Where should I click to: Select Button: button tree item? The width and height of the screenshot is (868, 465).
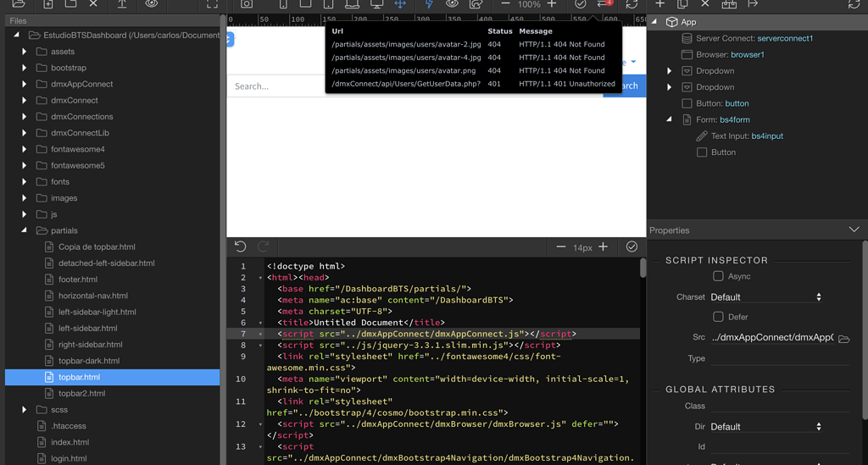(715, 103)
